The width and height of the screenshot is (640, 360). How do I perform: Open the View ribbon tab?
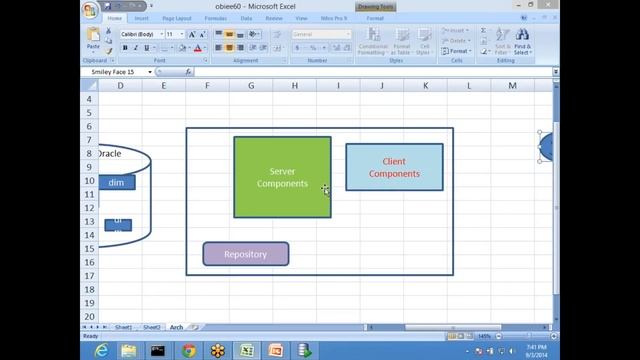click(301, 18)
